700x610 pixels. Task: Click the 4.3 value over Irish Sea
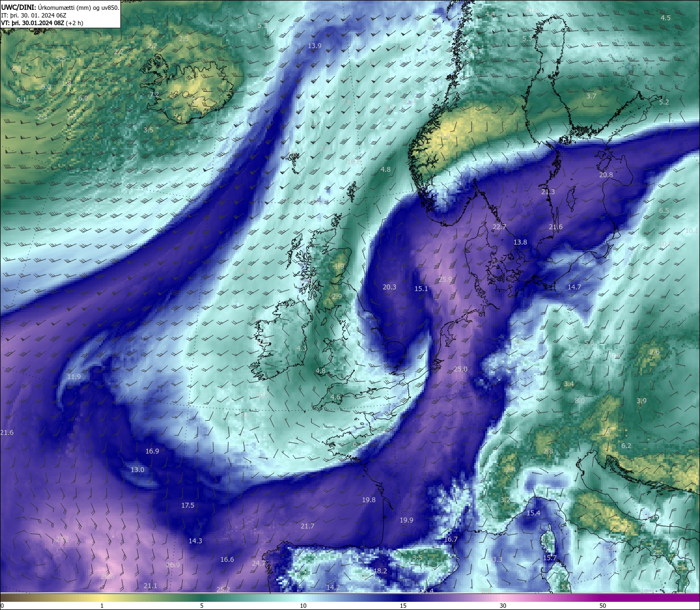pos(301,348)
